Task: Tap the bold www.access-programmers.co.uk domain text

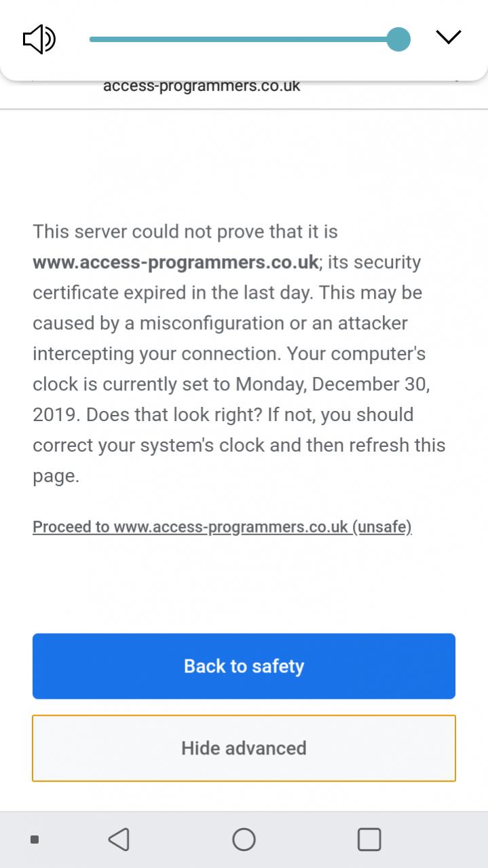Action: [x=175, y=263]
